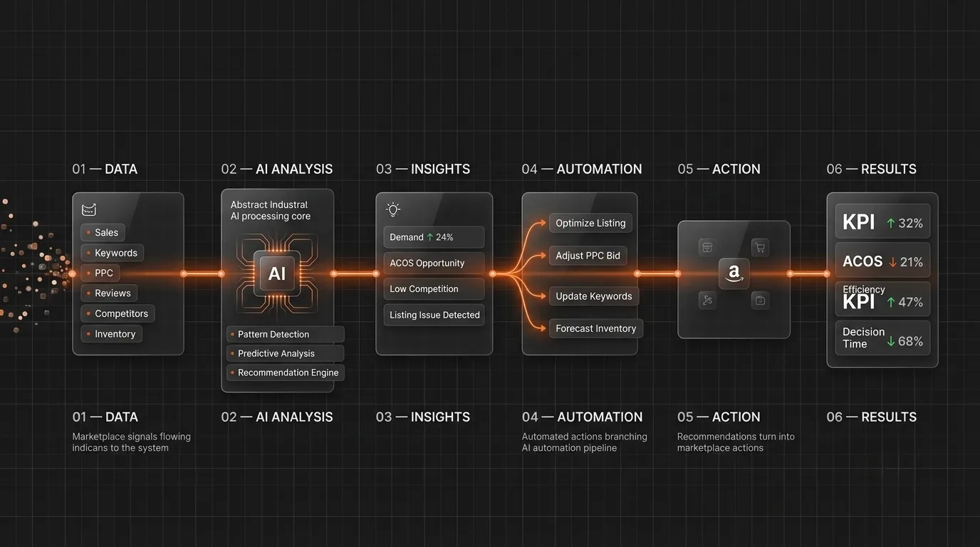Screen dimensions: 980x547
Task: Click the '01 — DATA' heading above the Marketplace caption
Action: coord(105,417)
